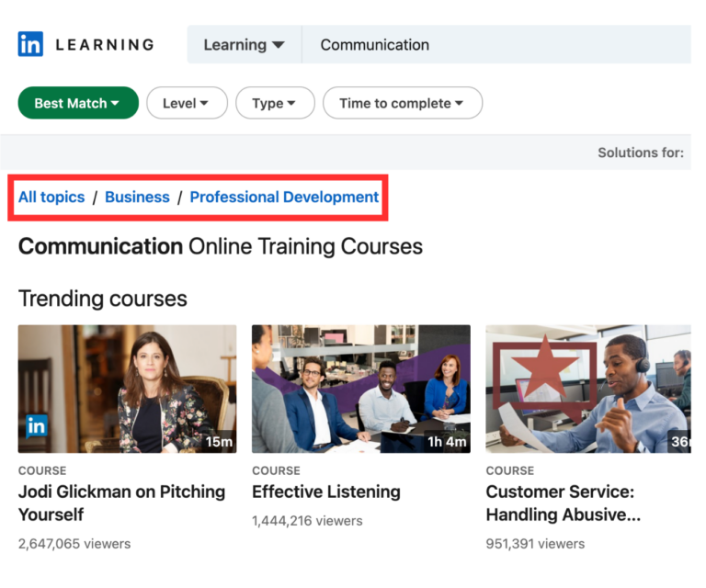Image resolution: width=706 pixels, height=588 pixels.
Task: Open the Jodi Glickman course thumbnail
Action: coord(127,389)
